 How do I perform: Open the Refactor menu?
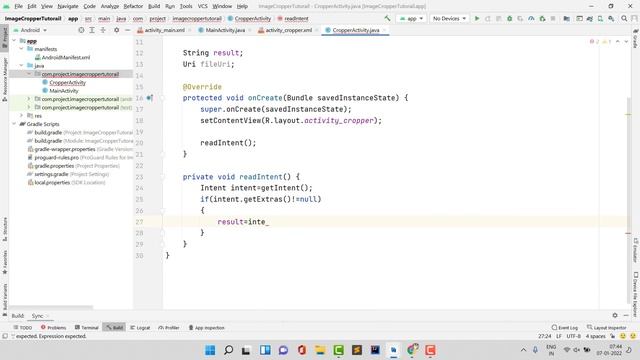point(133,6)
